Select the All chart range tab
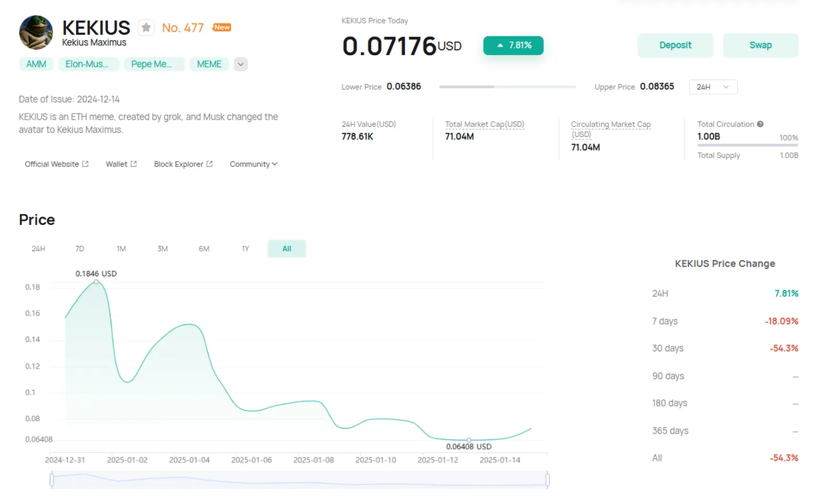Image resolution: width=833 pixels, height=504 pixels. (287, 249)
